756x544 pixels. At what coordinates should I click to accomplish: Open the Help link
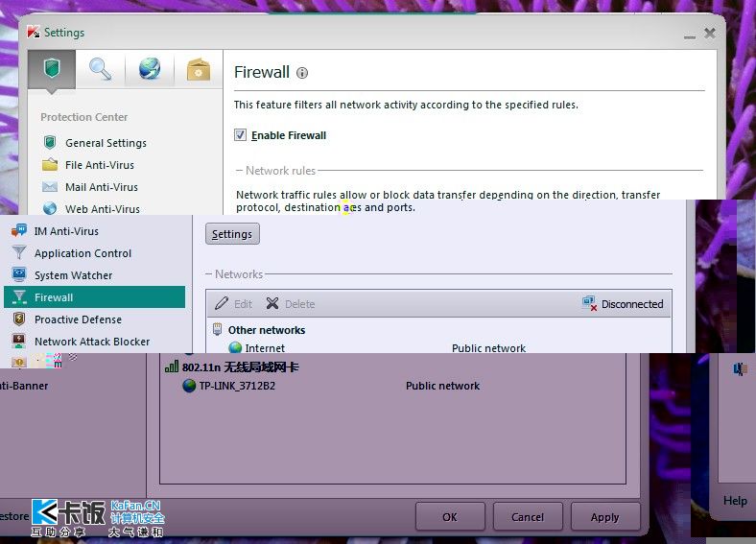[x=735, y=501]
